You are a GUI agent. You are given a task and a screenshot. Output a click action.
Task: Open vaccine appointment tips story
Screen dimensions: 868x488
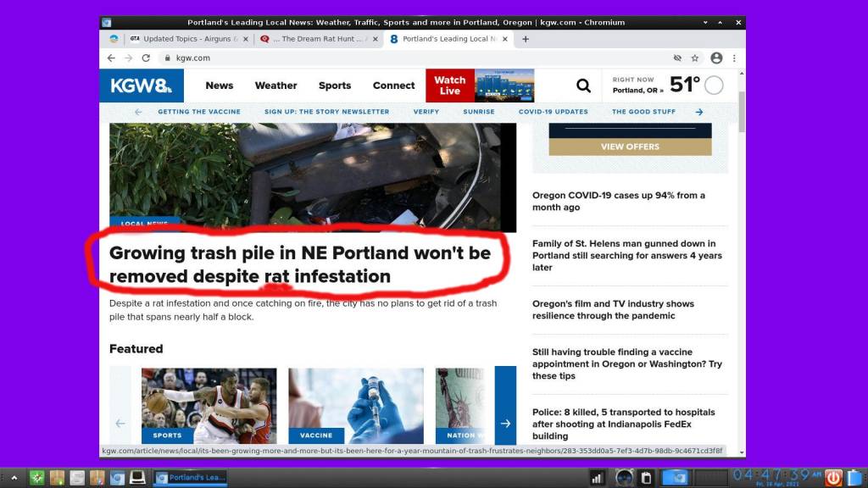(627, 364)
